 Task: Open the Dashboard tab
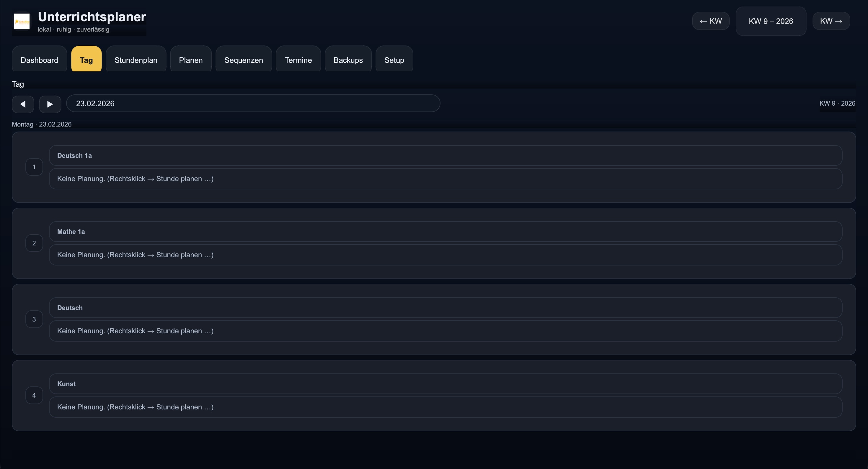point(39,60)
